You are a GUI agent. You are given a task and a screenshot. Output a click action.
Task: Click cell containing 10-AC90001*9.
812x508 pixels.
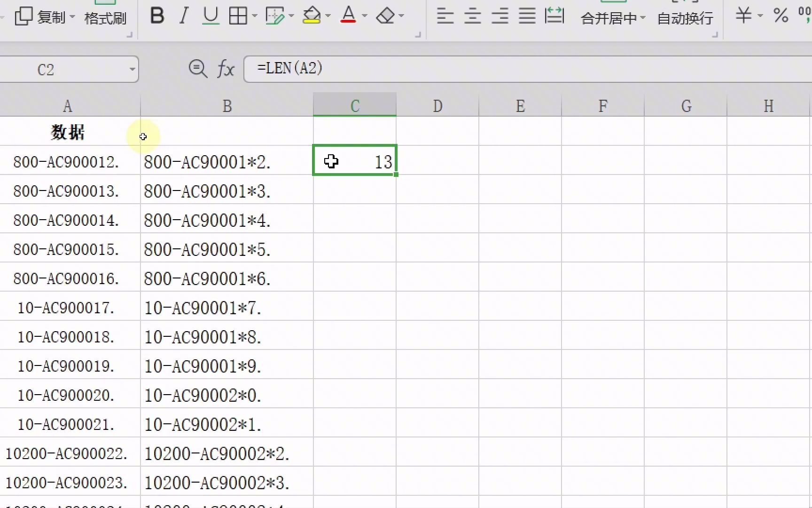coord(227,365)
